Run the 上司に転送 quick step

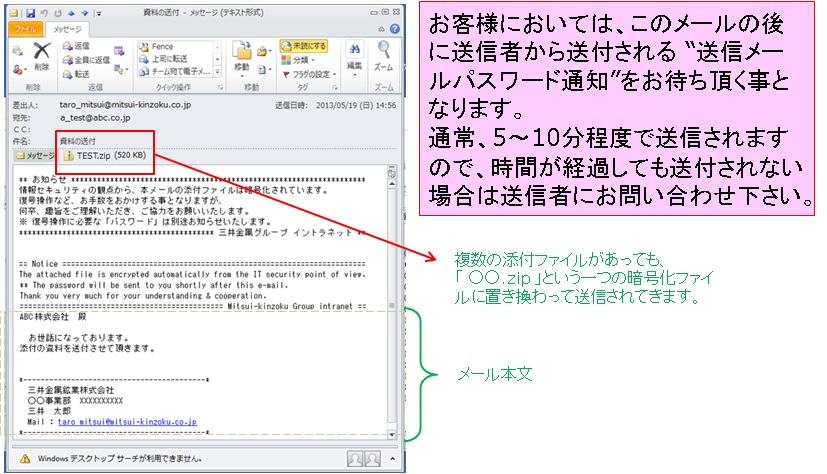[164, 59]
